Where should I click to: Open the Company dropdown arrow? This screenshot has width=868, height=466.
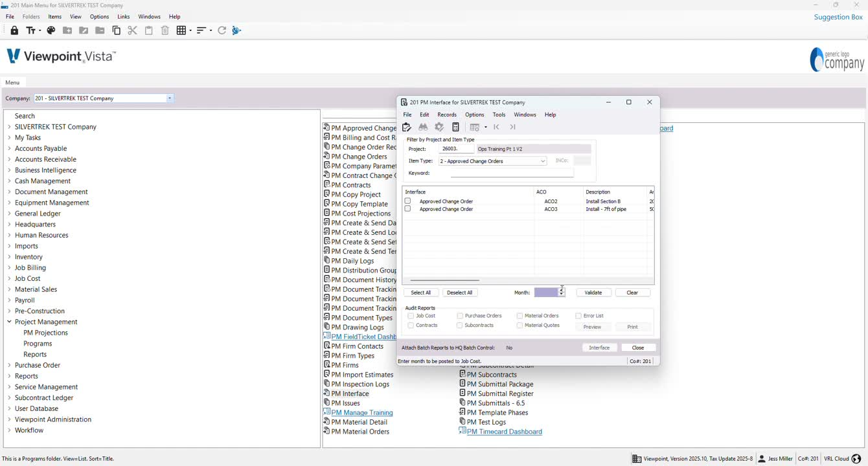pyautogui.click(x=170, y=98)
